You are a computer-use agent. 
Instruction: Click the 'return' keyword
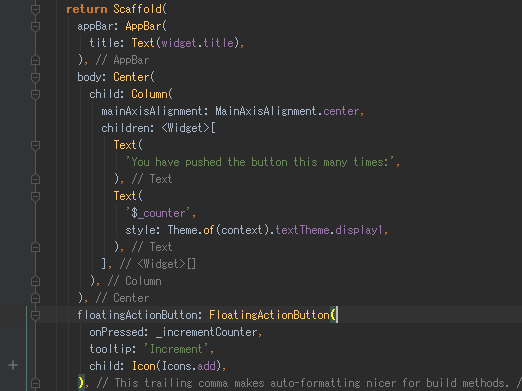point(87,9)
